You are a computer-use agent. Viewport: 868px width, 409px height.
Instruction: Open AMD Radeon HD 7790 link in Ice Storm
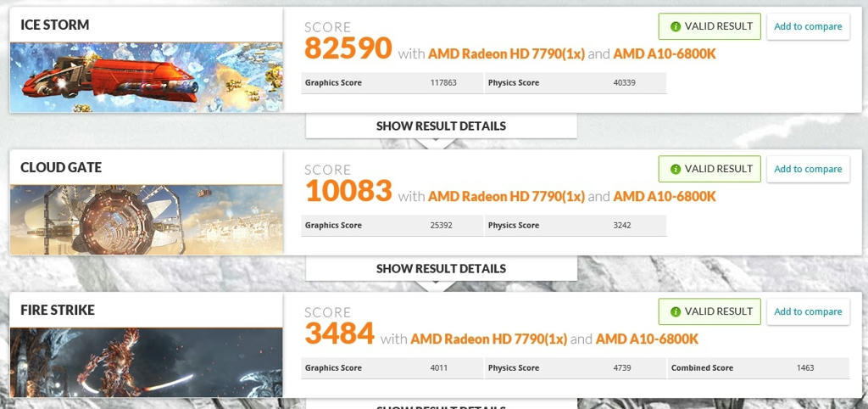(x=507, y=54)
